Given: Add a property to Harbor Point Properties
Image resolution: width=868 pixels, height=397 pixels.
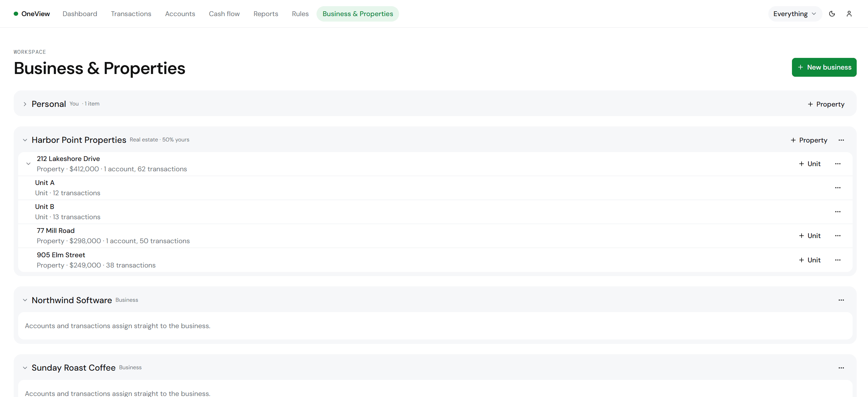Looking at the screenshot, I should 809,140.
